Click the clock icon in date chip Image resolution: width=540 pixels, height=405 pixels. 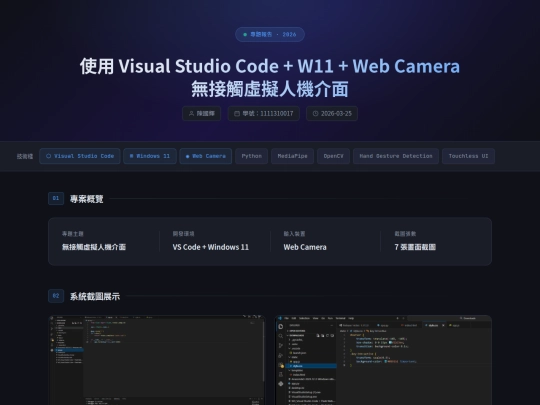point(315,114)
